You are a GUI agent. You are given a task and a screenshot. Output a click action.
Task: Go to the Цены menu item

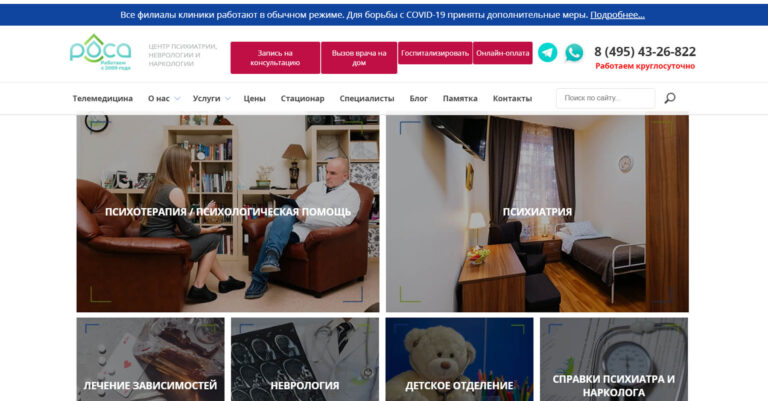coord(254,98)
